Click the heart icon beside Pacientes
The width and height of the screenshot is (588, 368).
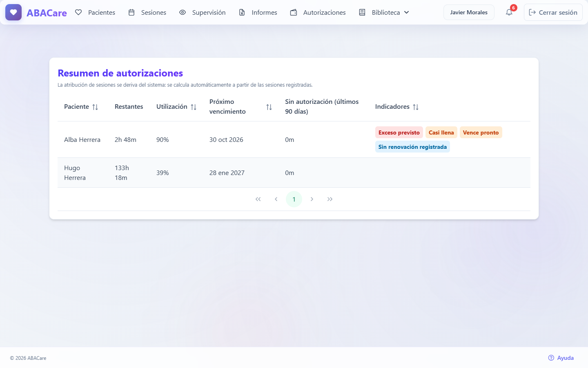(x=78, y=12)
